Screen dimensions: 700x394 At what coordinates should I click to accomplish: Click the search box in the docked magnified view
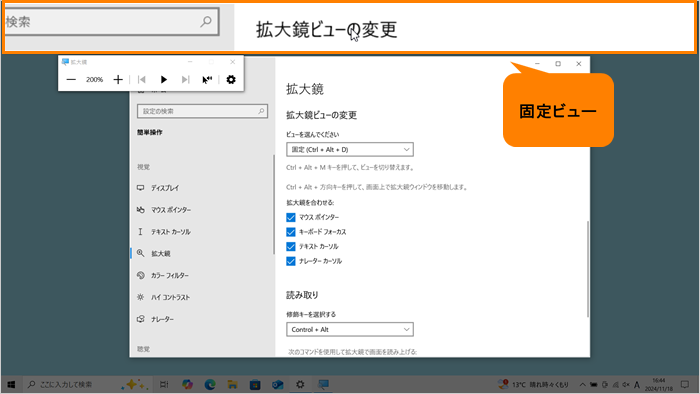point(112,21)
